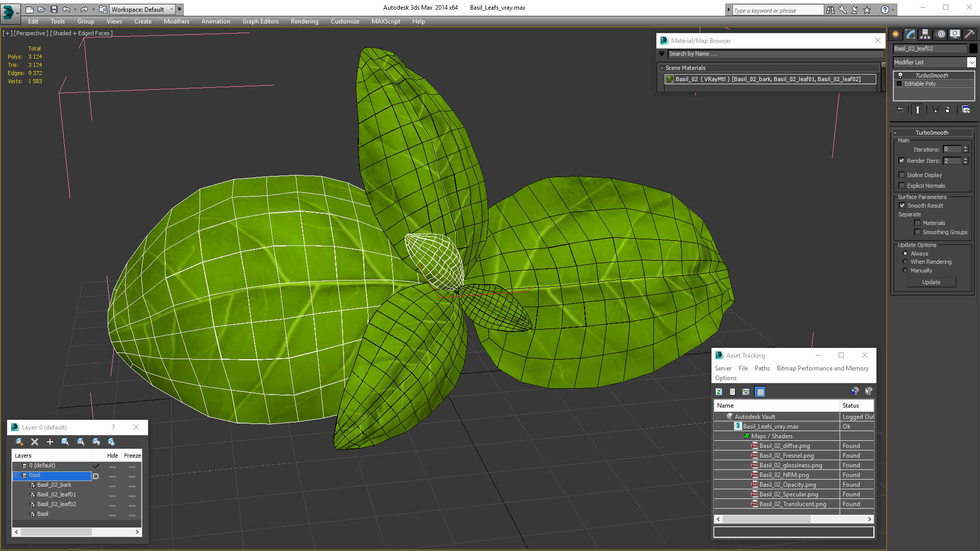Open Paths menu in Asset Tracking
Screen dimensions: 980x551
[762, 368]
